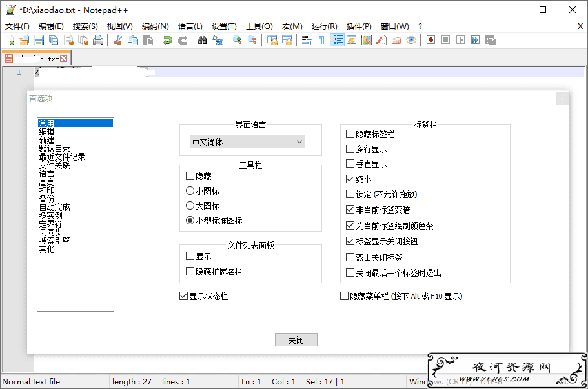This screenshot has height=389, width=588.
Task: Click the Paste toolbar icon
Action: pos(148,40)
